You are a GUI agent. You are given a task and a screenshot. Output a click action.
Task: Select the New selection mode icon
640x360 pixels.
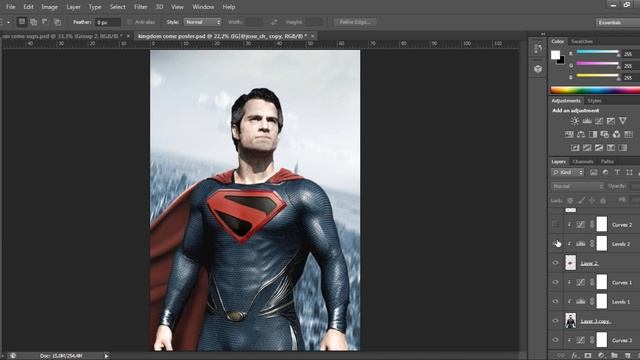(x=22, y=22)
